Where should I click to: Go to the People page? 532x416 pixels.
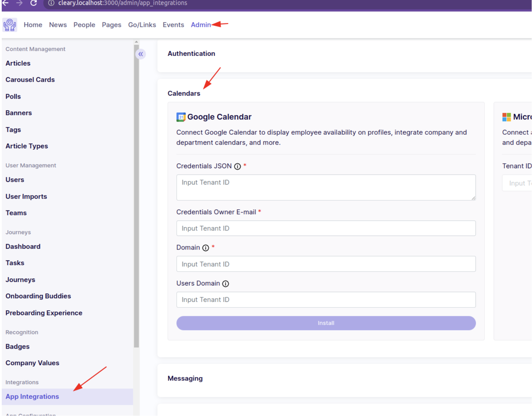pyautogui.click(x=84, y=25)
